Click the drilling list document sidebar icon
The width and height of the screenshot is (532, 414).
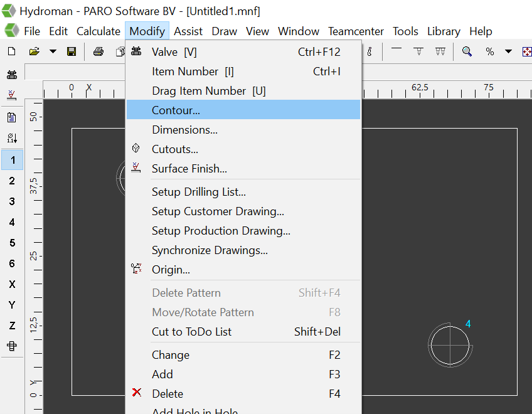(x=11, y=117)
